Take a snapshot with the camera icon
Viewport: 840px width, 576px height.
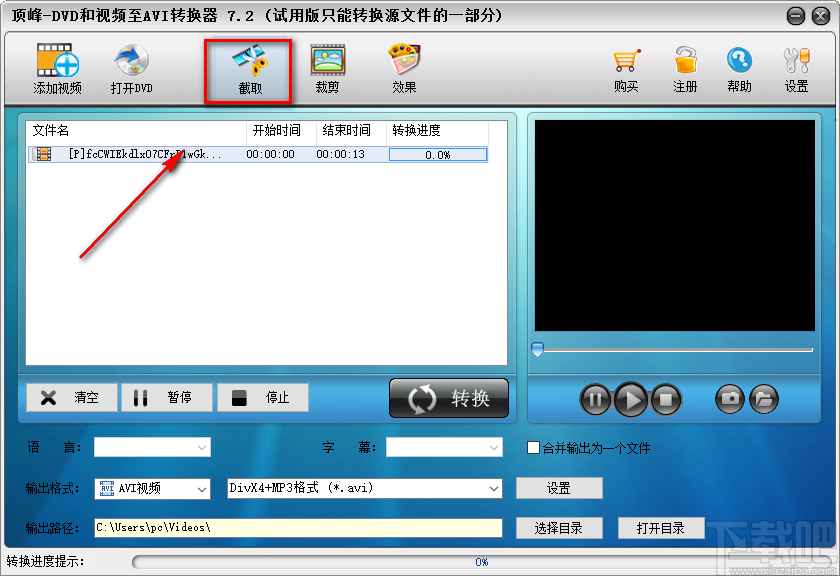click(x=730, y=399)
